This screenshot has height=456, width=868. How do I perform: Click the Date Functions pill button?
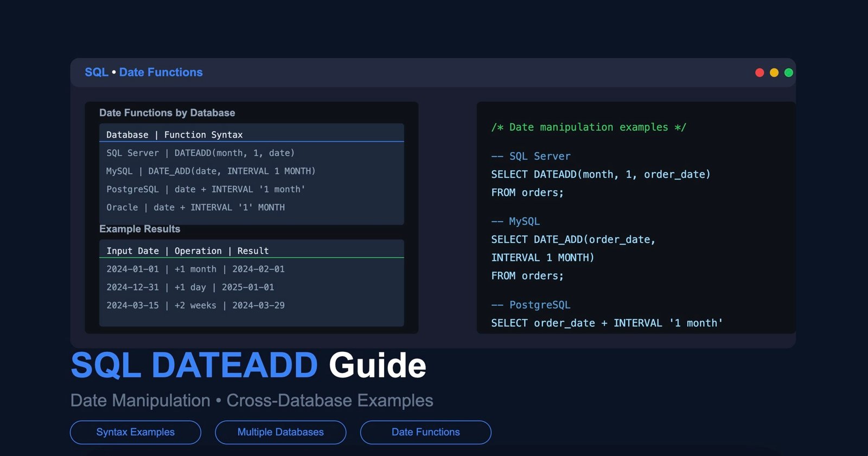pyautogui.click(x=426, y=432)
